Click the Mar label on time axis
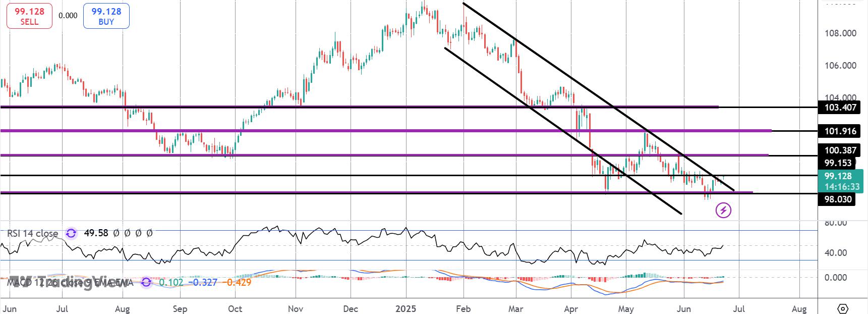 tap(516, 309)
